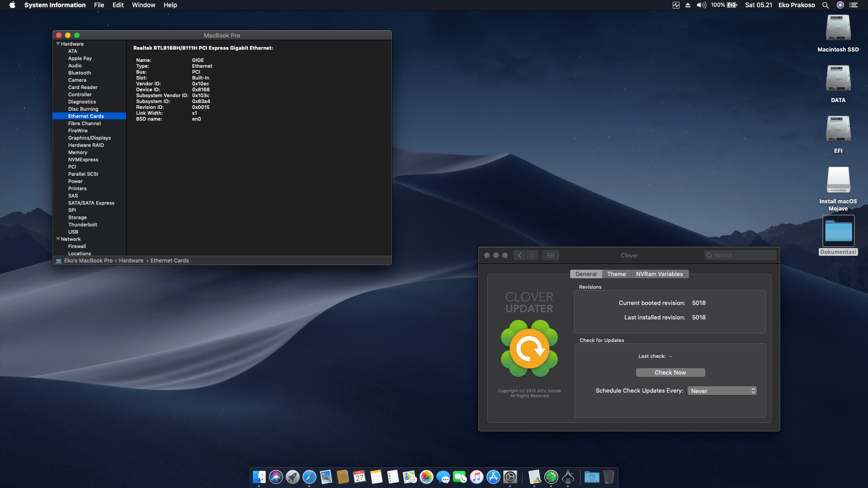
Task: Click the Siri icon in menu bar
Action: point(840,5)
